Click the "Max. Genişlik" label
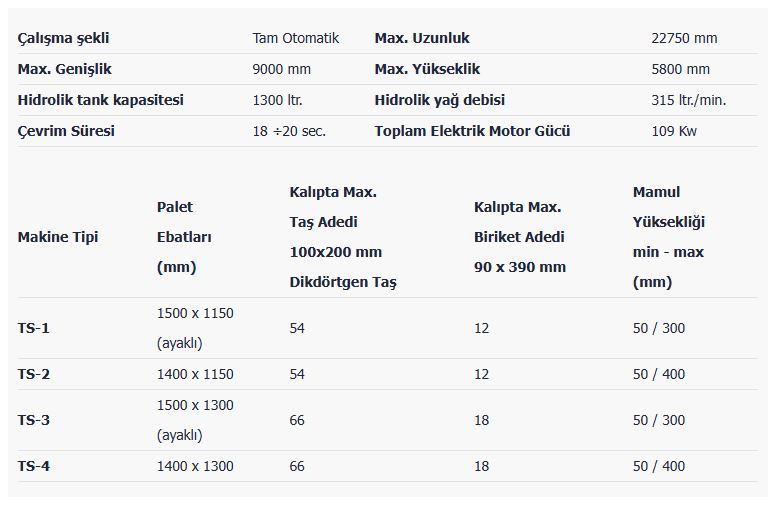This screenshot has height=509, width=778. tap(64, 69)
